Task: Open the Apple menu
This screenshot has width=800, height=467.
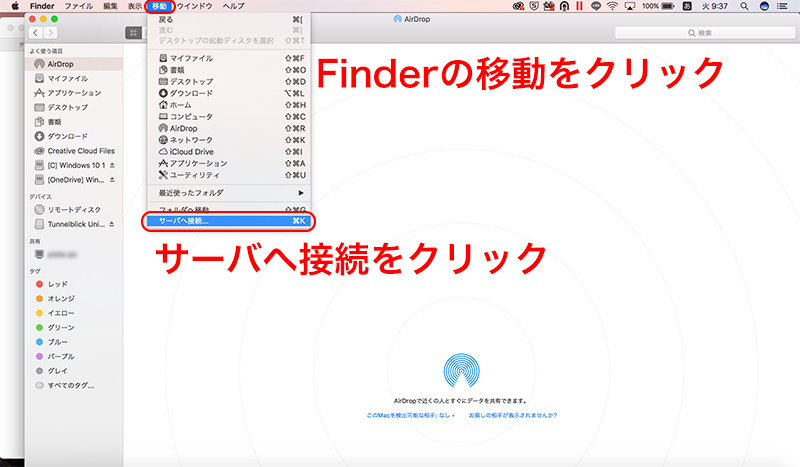Action: 15,6
